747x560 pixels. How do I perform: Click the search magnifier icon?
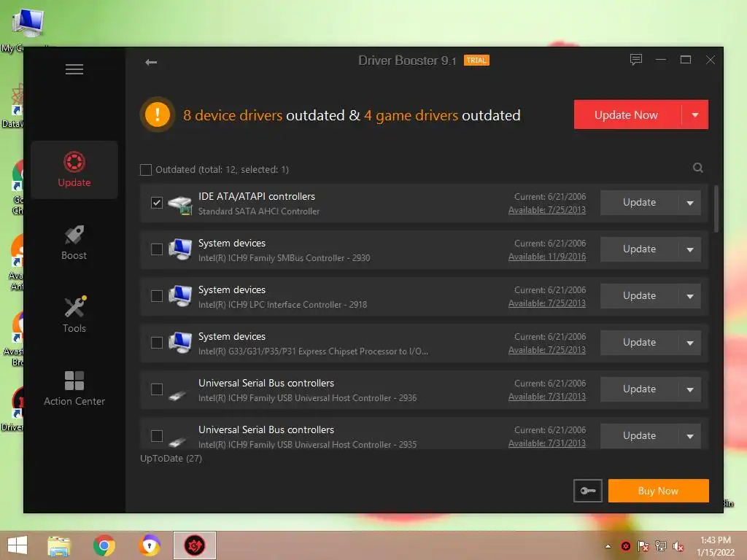698,168
